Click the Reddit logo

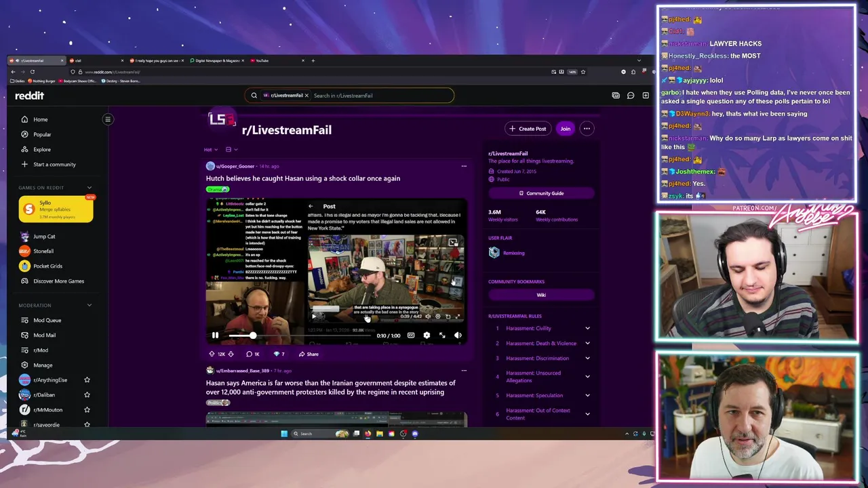(29, 96)
